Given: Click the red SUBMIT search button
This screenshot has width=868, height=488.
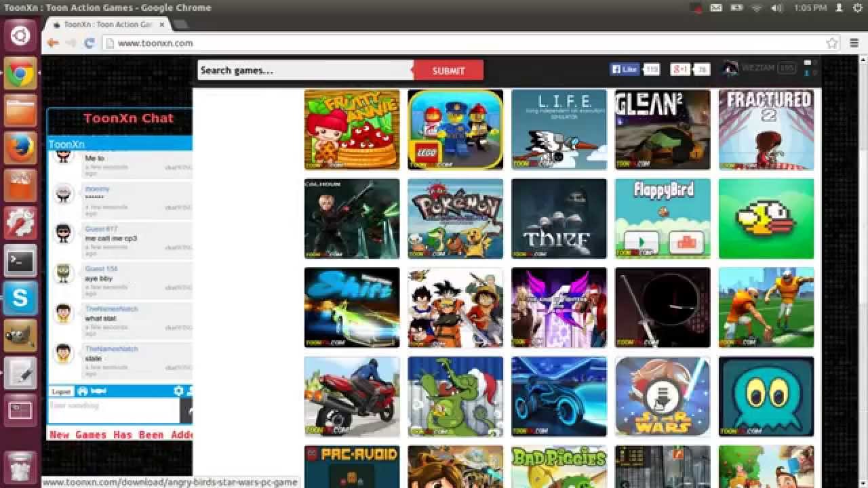Looking at the screenshot, I should tap(448, 70).
